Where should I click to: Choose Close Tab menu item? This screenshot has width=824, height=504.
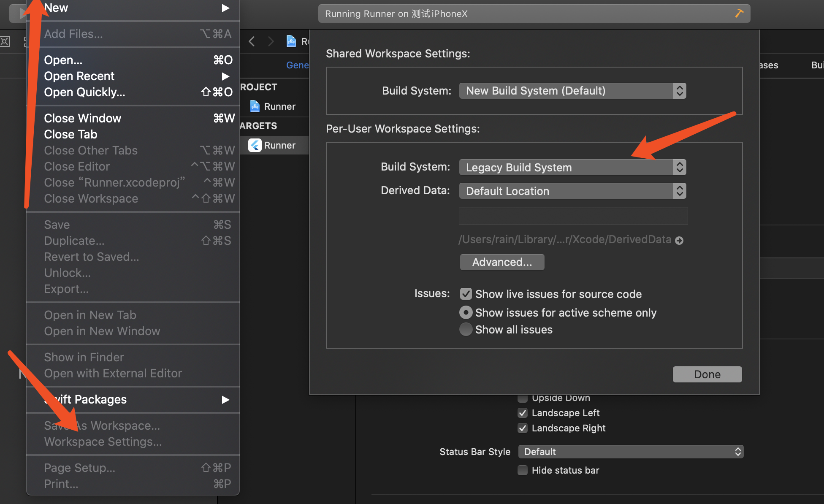(133, 134)
